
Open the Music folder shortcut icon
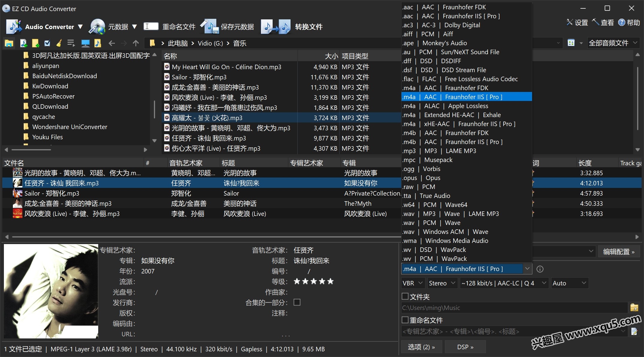98,43
